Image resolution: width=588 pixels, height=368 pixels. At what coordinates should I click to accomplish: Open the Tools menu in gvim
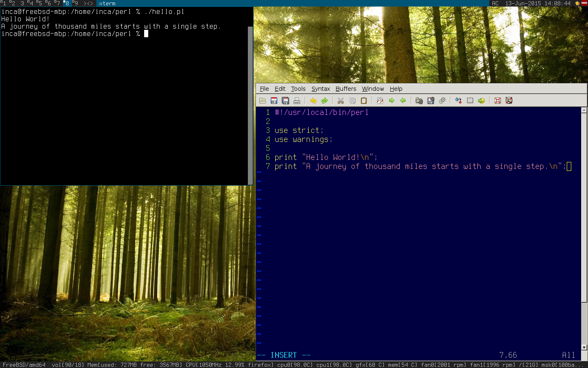(298, 89)
